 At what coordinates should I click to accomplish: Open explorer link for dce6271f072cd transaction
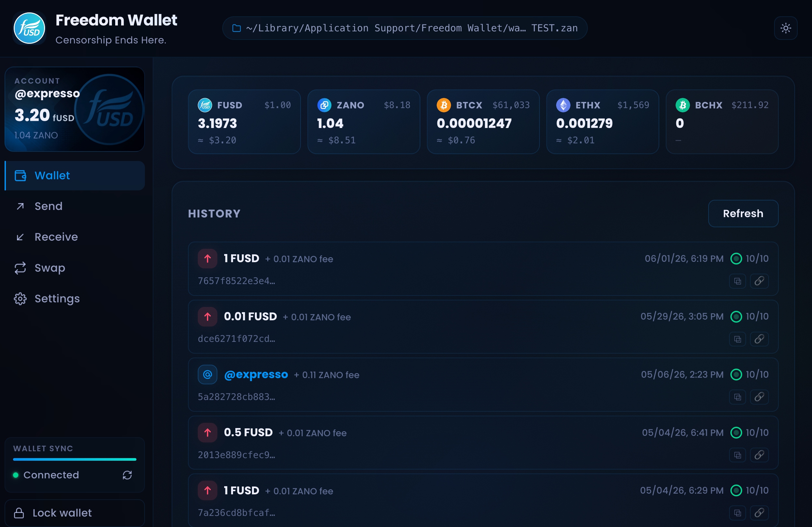click(x=759, y=339)
